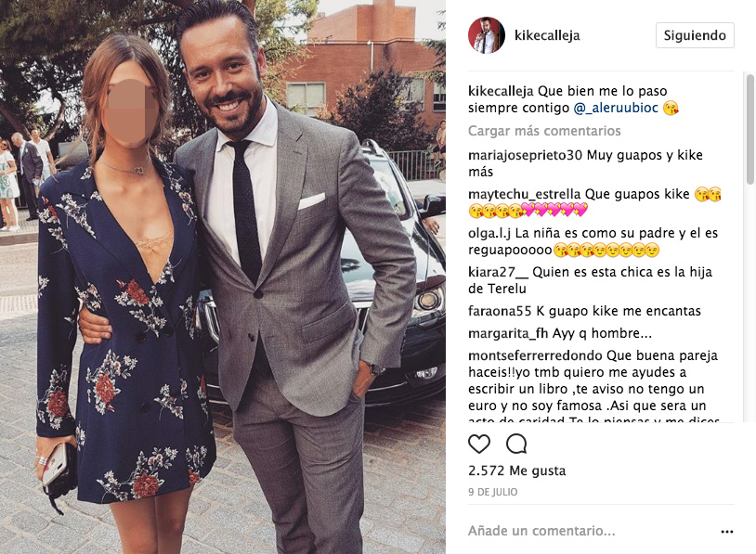Like the post with the heart icon

(478, 444)
